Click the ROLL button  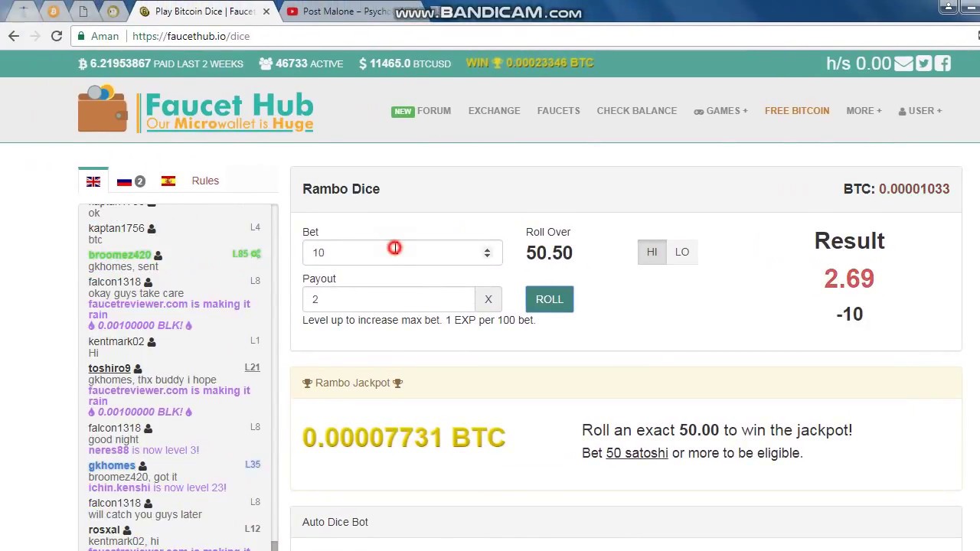[x=549, y=299]
